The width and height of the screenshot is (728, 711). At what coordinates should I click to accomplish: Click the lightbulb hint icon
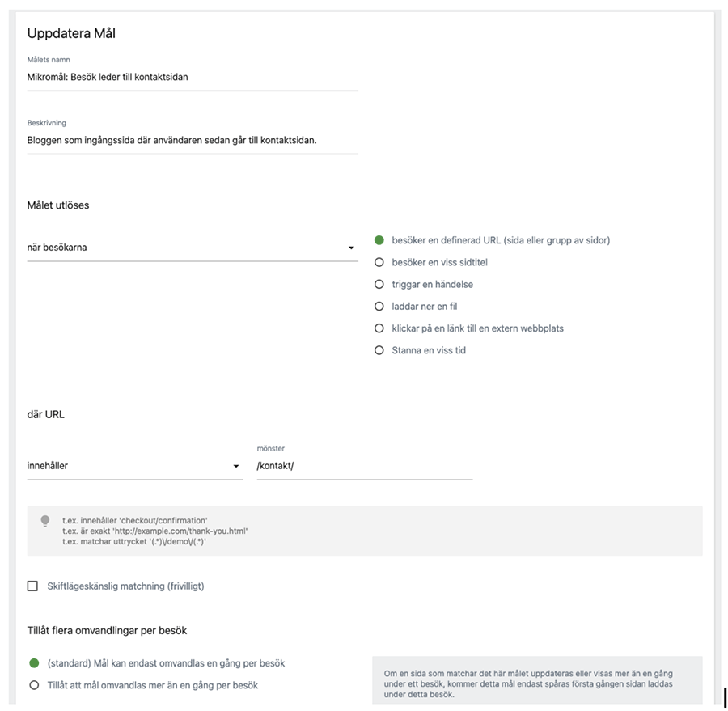click(x=45, y=521)
